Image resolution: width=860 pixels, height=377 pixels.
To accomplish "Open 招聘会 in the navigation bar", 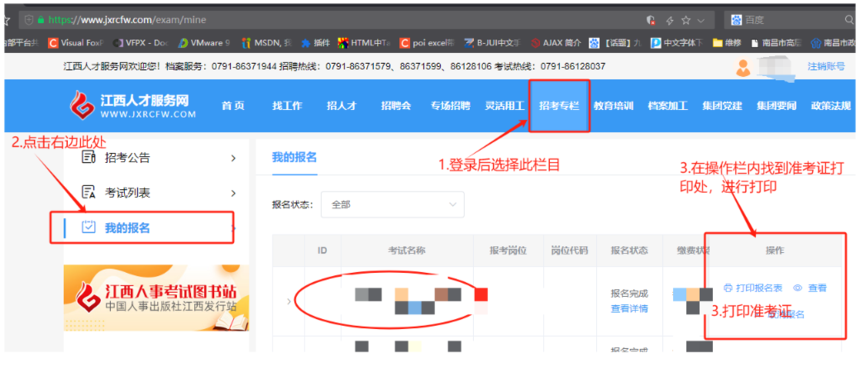I will click(396, 106).
